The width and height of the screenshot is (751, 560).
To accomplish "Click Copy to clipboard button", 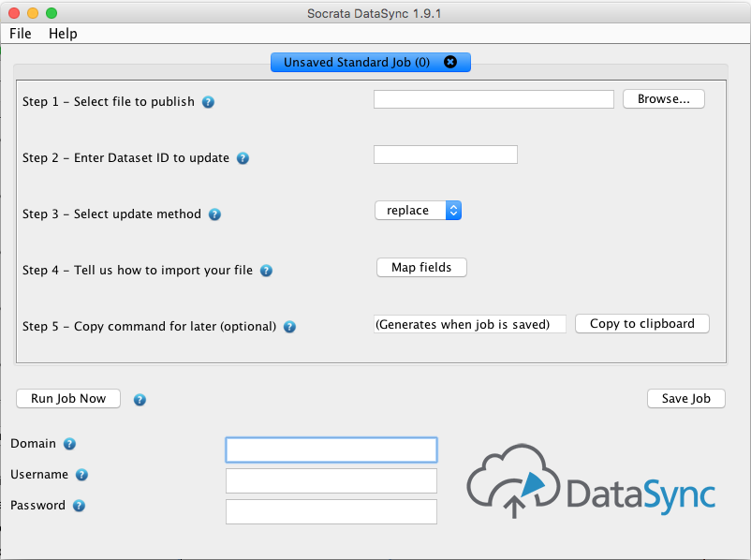I will 641,324.
